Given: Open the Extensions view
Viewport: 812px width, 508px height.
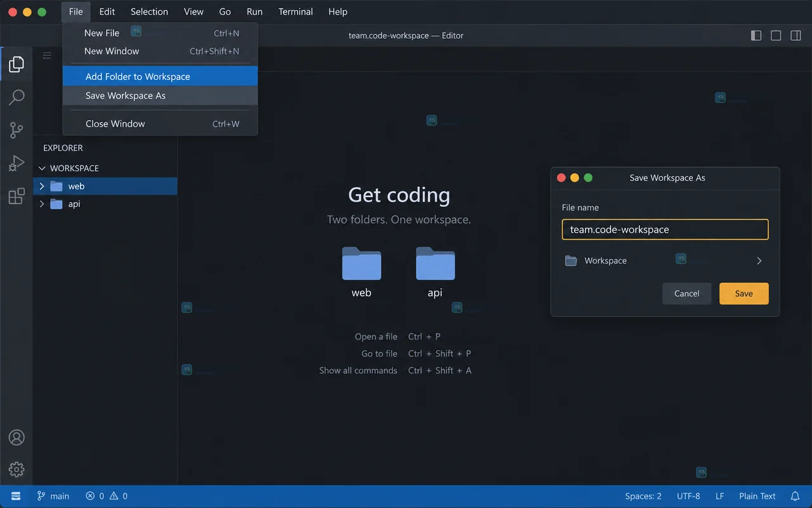Looking at the screenshot, I should 16,196.
